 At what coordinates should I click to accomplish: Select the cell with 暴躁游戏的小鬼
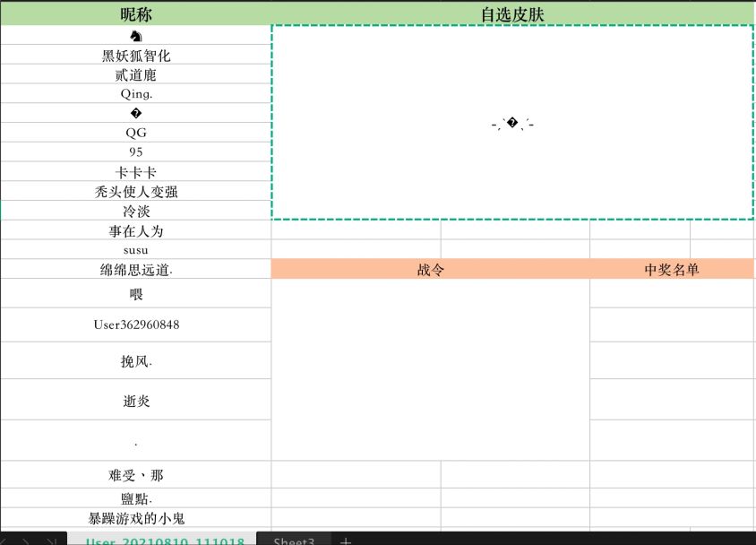(135, 517)
